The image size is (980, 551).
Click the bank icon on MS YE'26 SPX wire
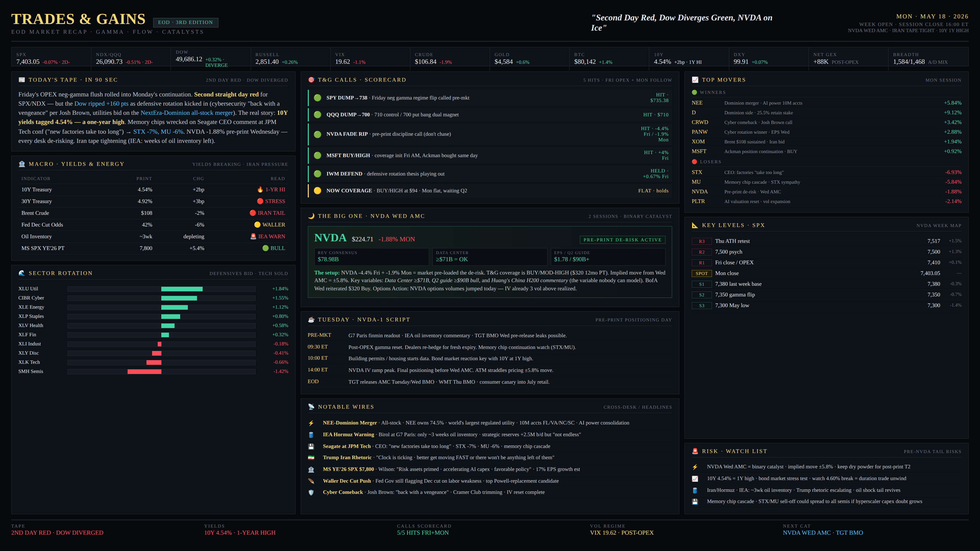(311, 469)
